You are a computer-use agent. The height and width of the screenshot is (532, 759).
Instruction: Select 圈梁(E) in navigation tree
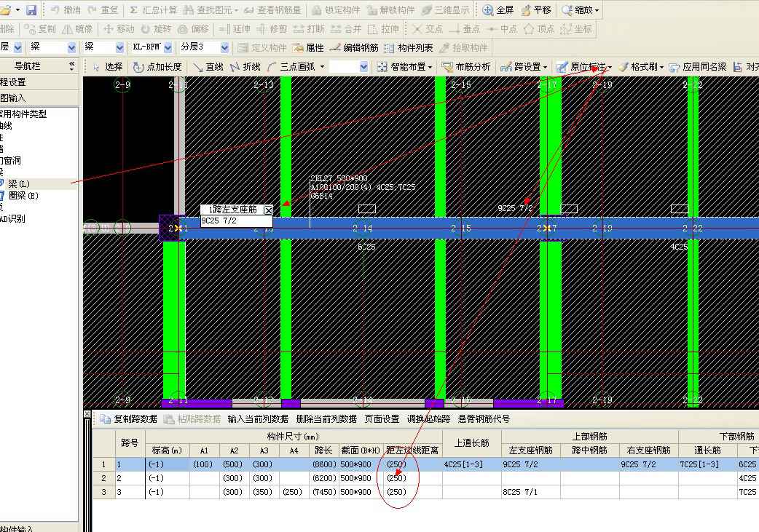pos(23,195)
